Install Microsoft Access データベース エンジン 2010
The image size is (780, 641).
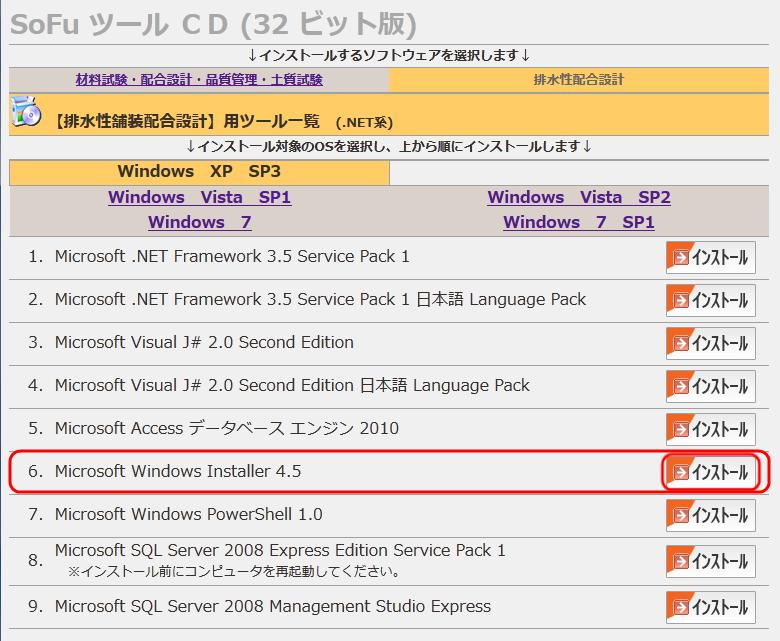click(710, 429)
